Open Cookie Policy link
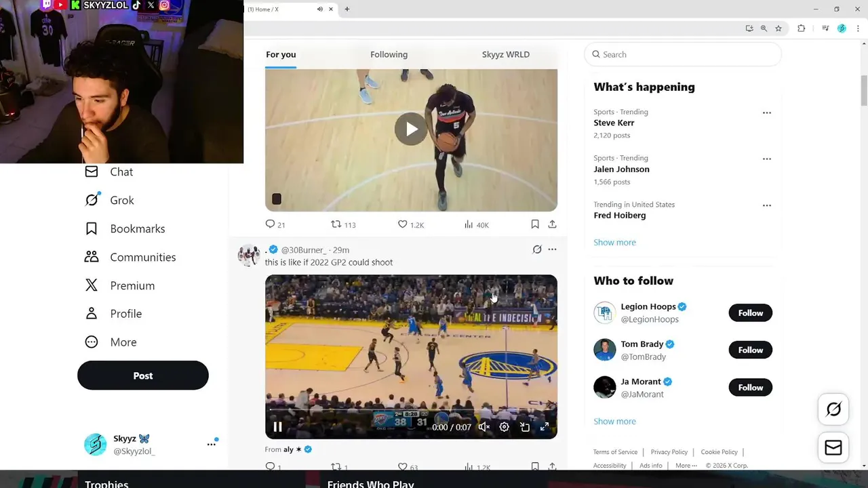Viewport: 868px width, 488px height. pyautogui.click(x=719, y=452)
